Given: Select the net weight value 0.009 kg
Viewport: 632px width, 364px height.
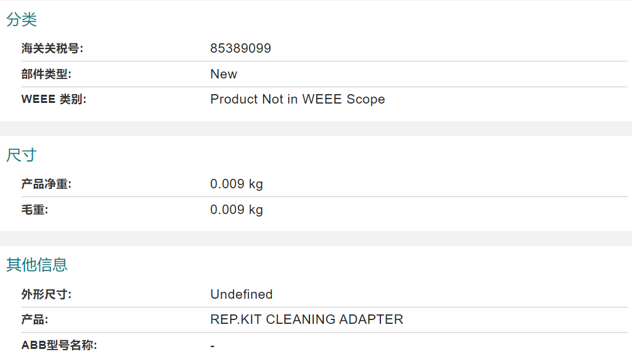Looking at the screenshot, I should 237,185.
